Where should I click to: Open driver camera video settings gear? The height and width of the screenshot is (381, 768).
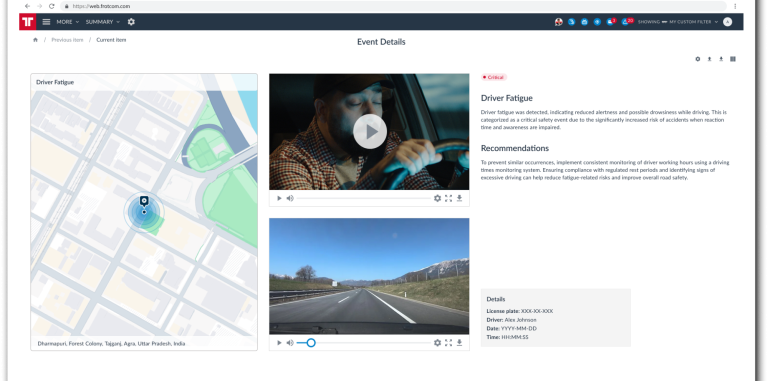(x=437, y=198)
